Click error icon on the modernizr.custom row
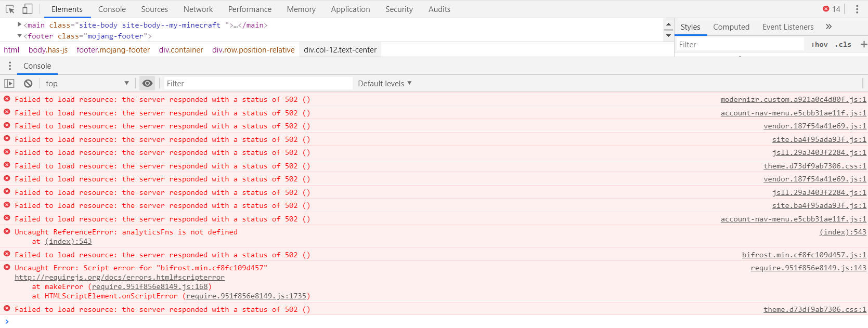This screenshot has width=868, height=328. tap(7, 99)
